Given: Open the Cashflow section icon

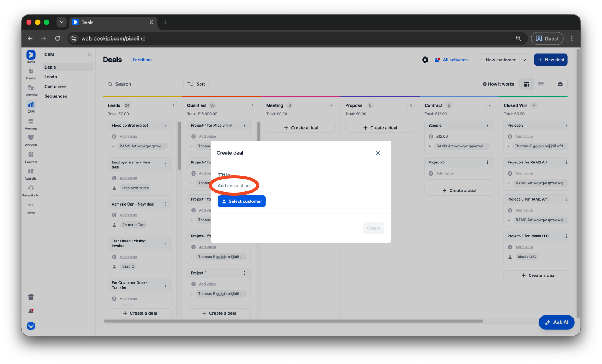Looking at the screenshot, I should (31, 88).
